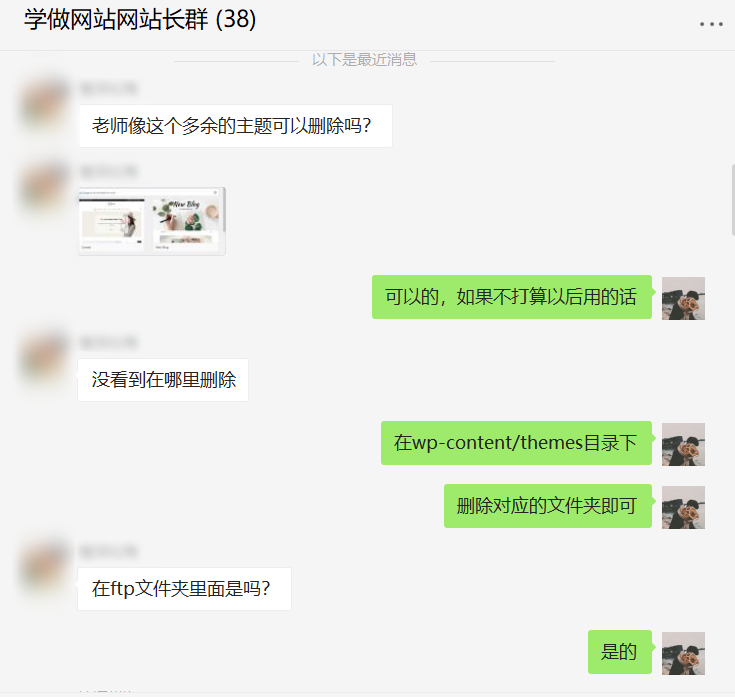Click the chat scrollbar handle

733,200
